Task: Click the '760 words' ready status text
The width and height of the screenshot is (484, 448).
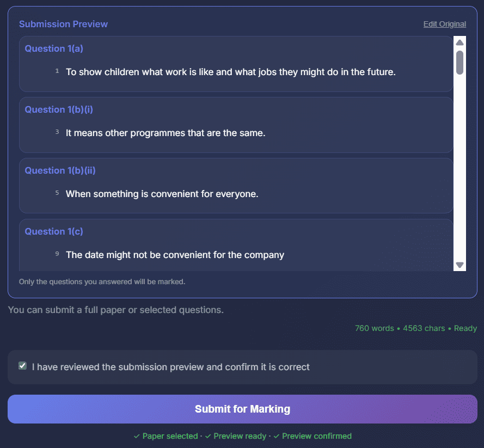Action: click(x=415, y=328)
